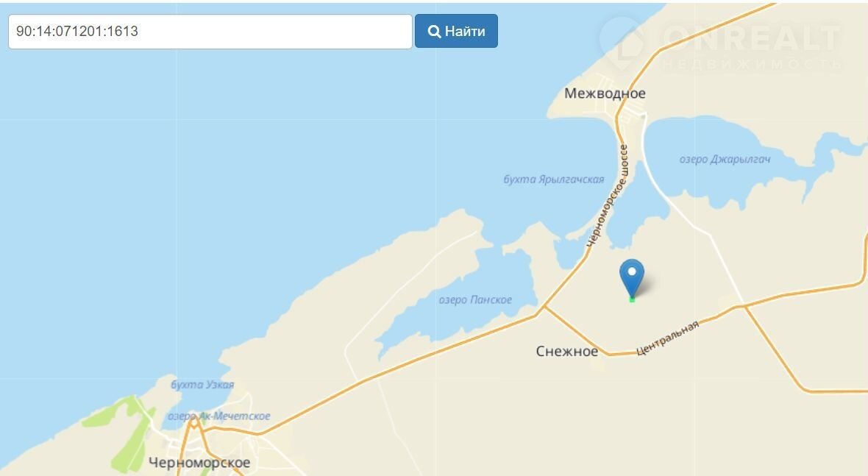The height and width of the screenshot is (476, 868).
Task: Click the НЕДВИЖИМОСТЬ watermark text
Action: [752, 64]
